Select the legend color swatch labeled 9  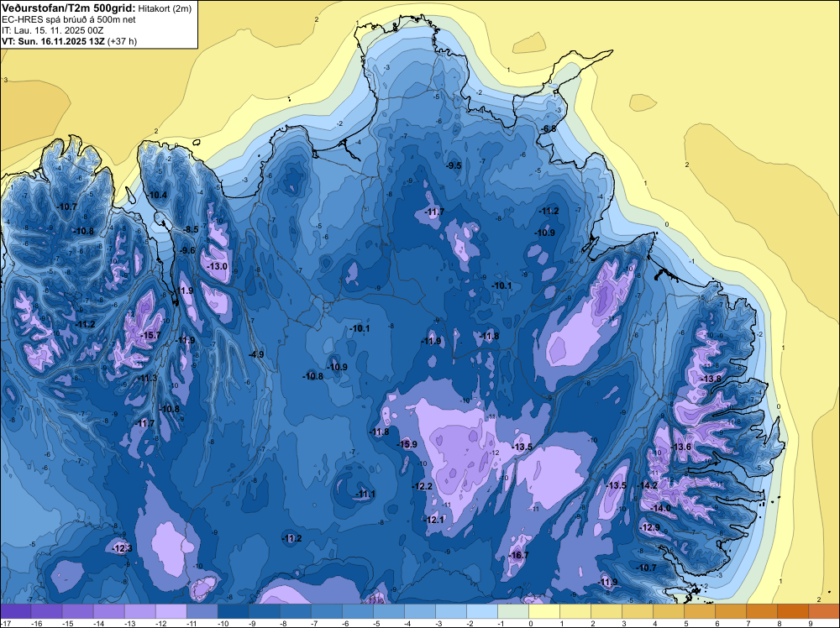tap(824, 611)
